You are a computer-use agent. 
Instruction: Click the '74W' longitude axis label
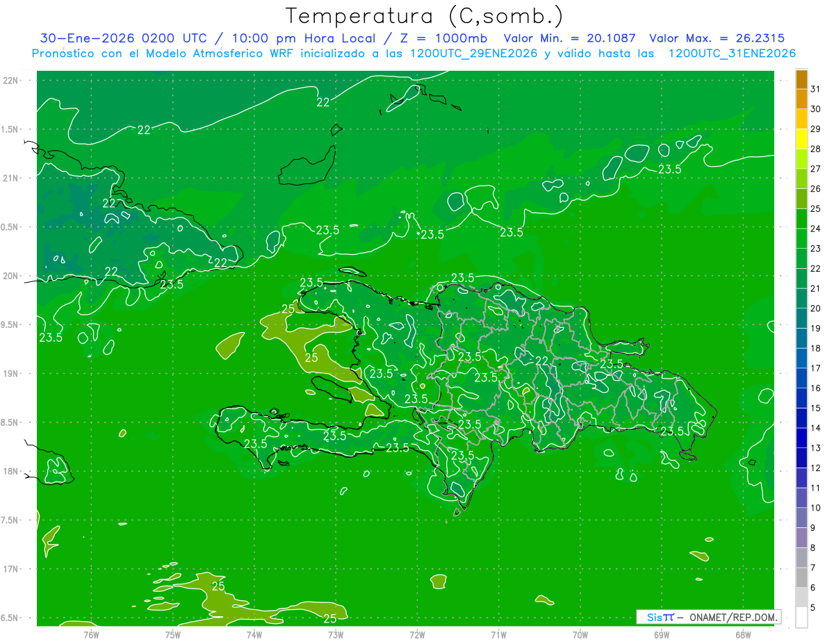[254, 634]
